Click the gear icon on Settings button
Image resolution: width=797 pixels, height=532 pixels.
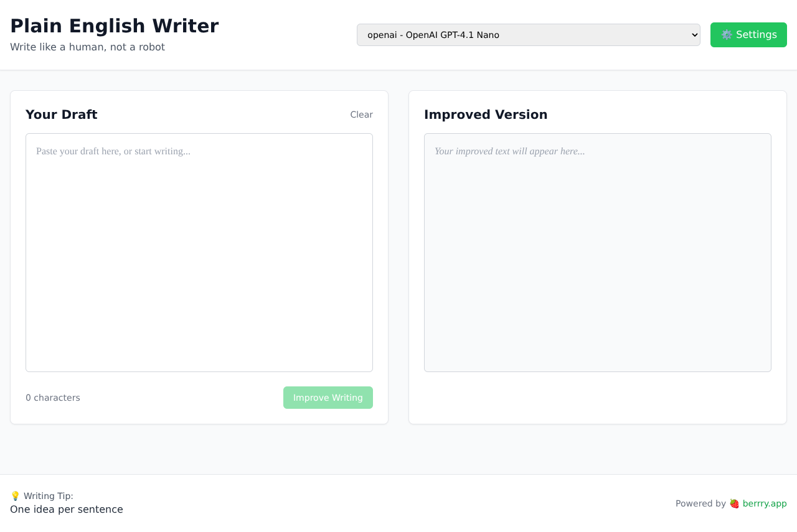[727, 35]
